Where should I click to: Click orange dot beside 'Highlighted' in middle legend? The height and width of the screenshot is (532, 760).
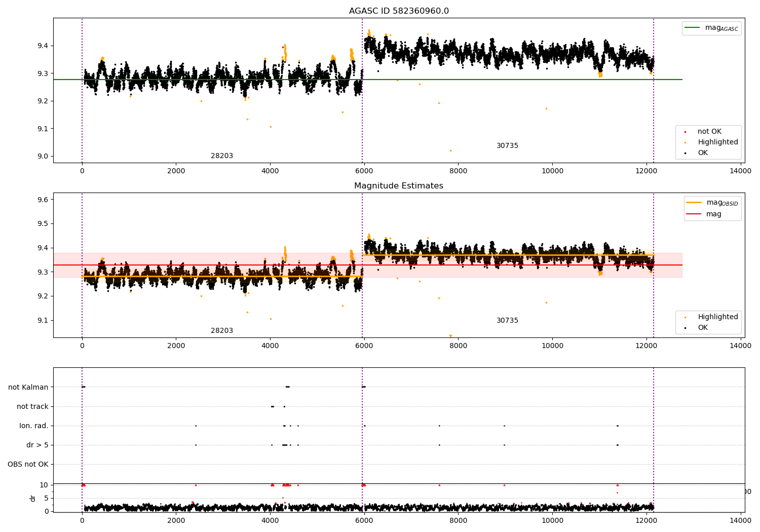(x=686, y=317)
